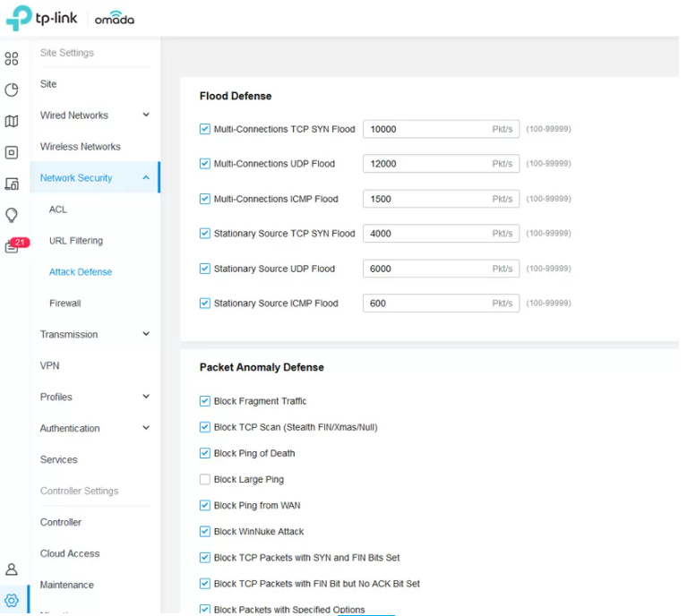Open the Statistics pie chart icon
Screen dimensions: 687x616
click(x=12, y=90)
